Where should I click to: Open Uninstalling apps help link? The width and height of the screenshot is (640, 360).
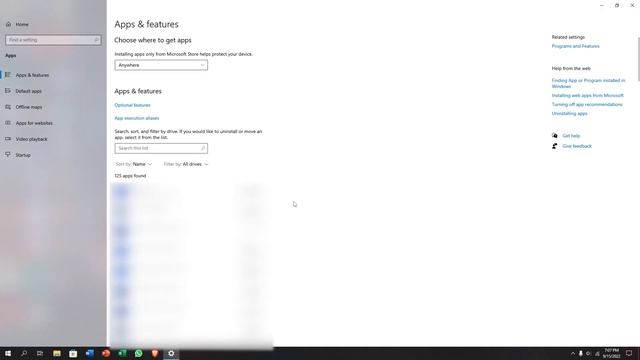[x=569, y=113]
